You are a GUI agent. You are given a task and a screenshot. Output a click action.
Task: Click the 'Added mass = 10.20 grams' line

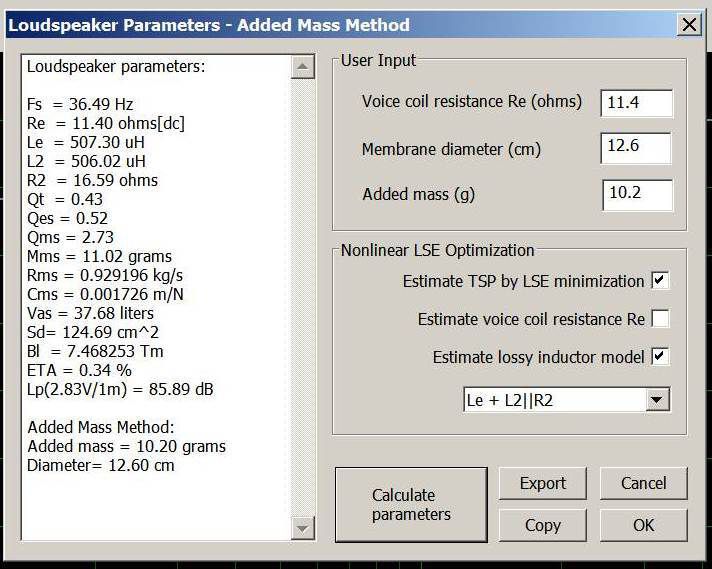pos(127,447)
